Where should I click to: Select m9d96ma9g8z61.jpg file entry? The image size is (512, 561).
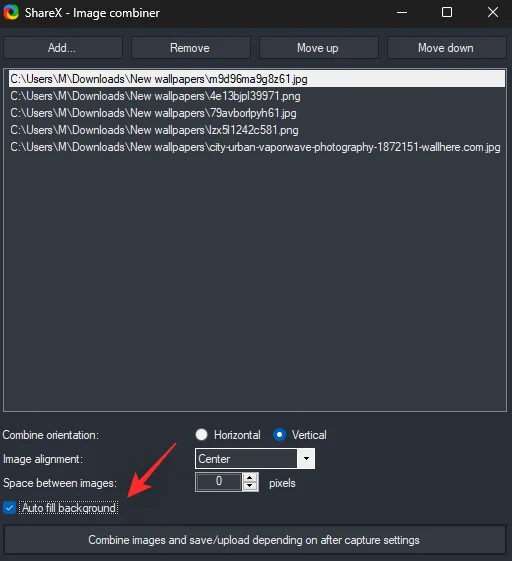(257, 79)
